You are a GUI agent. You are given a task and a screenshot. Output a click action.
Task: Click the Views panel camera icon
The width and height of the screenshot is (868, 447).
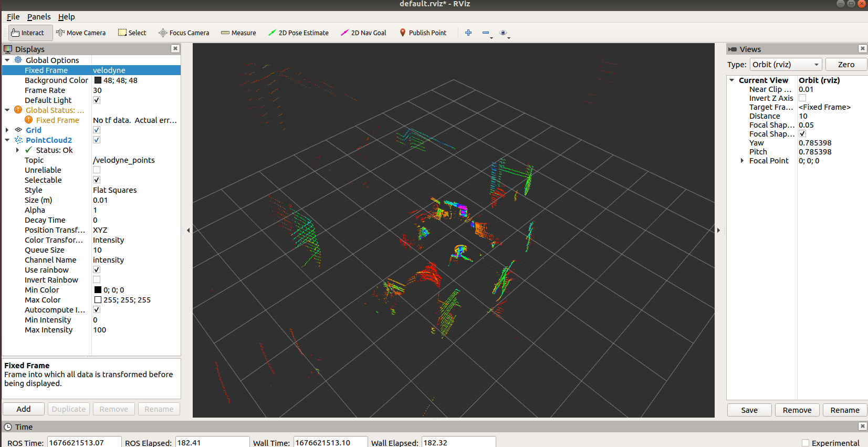click(733, 49)
